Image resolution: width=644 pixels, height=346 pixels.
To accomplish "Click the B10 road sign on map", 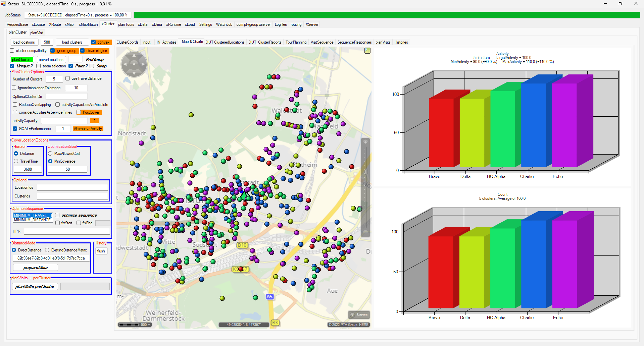I will click(242, 245).
